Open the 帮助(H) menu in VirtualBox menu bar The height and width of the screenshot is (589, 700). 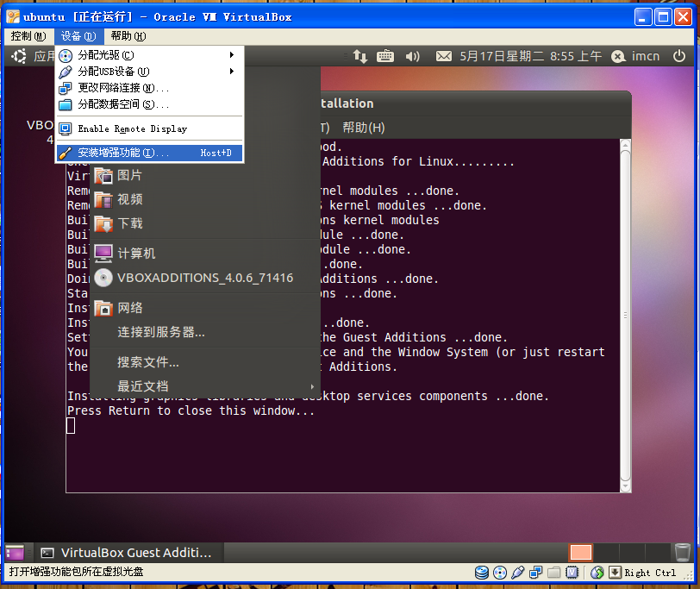pos(128,36)
